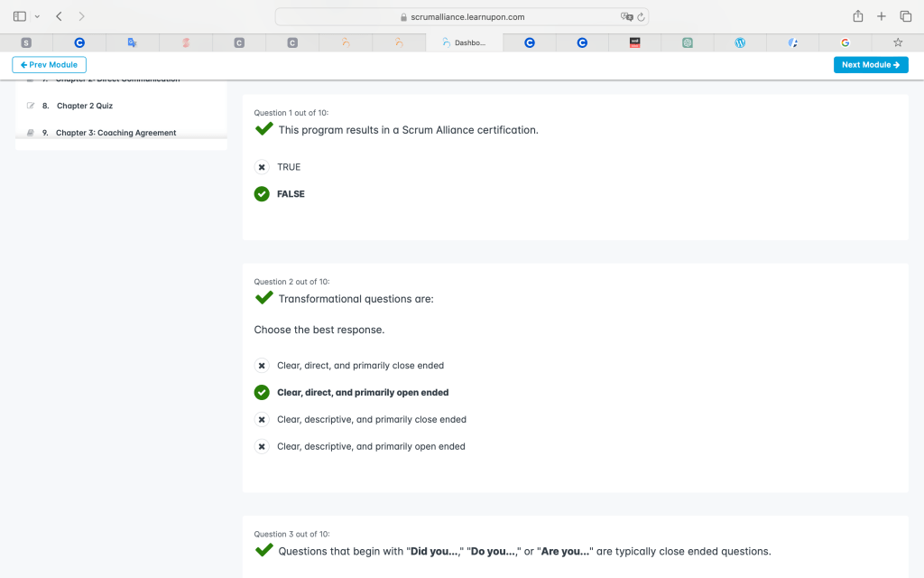Click the Safari share icon
The width and height of the screenshot is (924, 578).
point(858,16)
